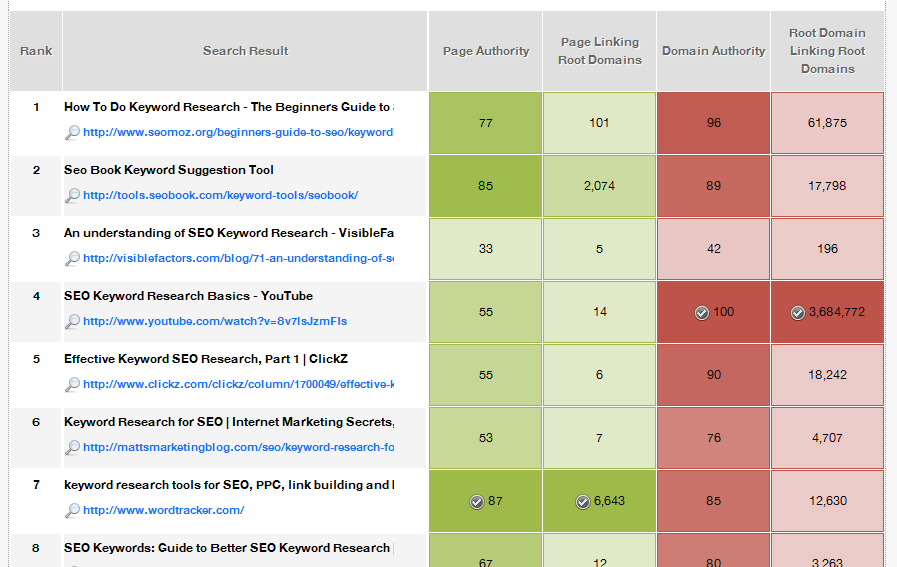Viewport: 897px width, 567px height.
Task: Select title 'SEO Keywords: Guide to Better SEO'
Action: [229, 548]
